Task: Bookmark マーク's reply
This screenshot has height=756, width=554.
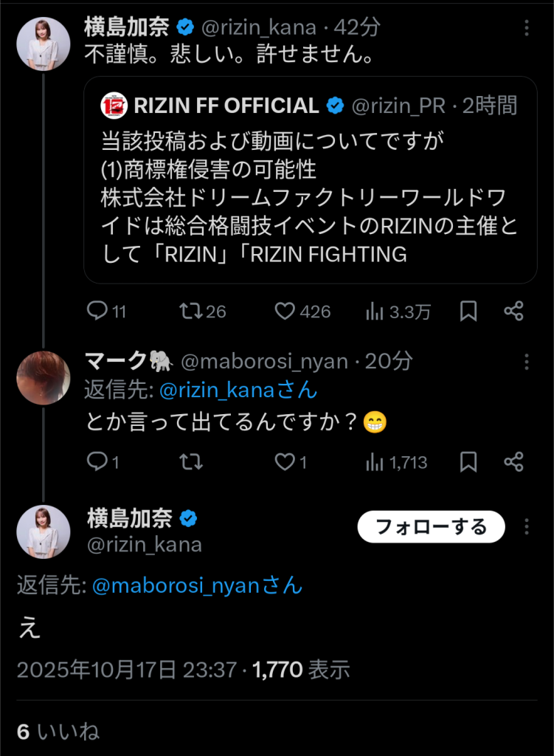Action: click(x=468, y=462)
